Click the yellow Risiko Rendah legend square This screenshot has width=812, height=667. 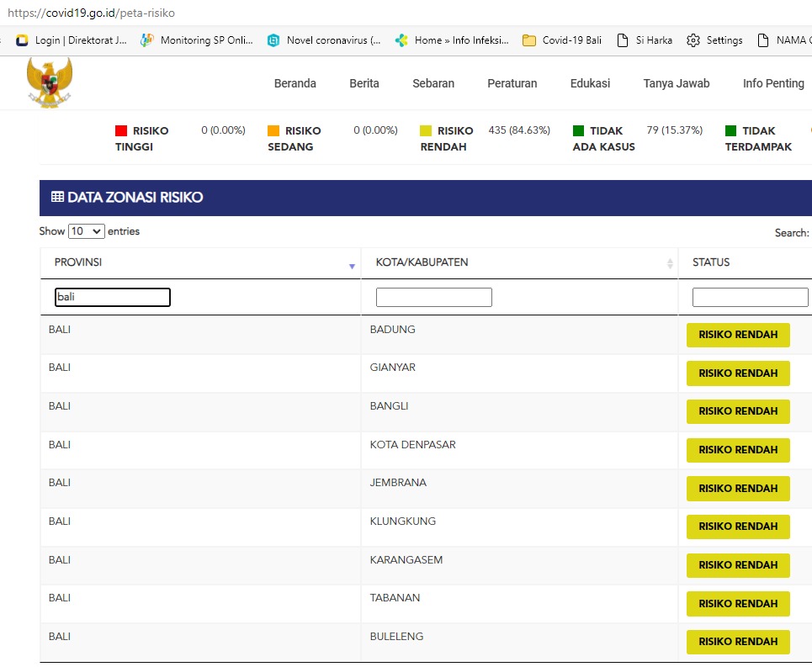(x=426, y=131)
